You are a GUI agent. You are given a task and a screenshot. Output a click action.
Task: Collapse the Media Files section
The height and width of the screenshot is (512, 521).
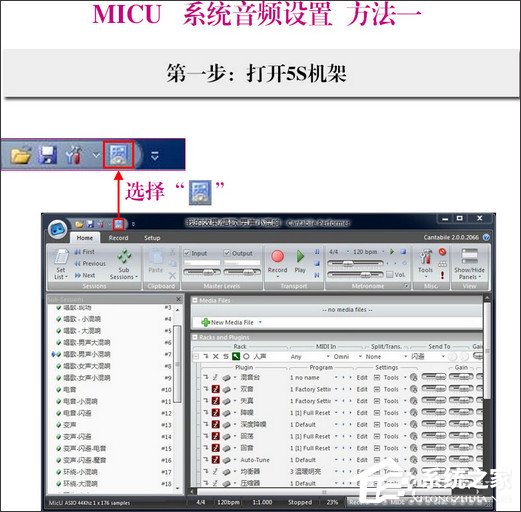point(195,300)
